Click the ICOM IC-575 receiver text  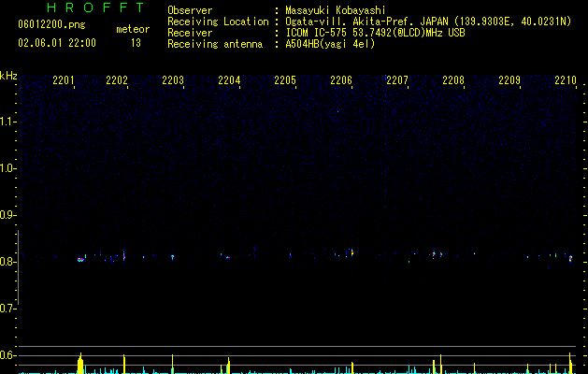[x=375, y=33]
